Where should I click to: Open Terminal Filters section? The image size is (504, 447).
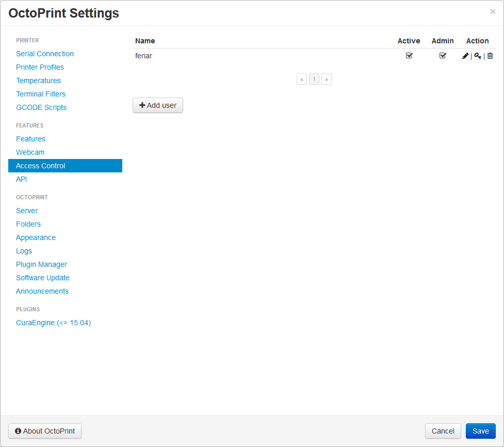tap(41, 94)
